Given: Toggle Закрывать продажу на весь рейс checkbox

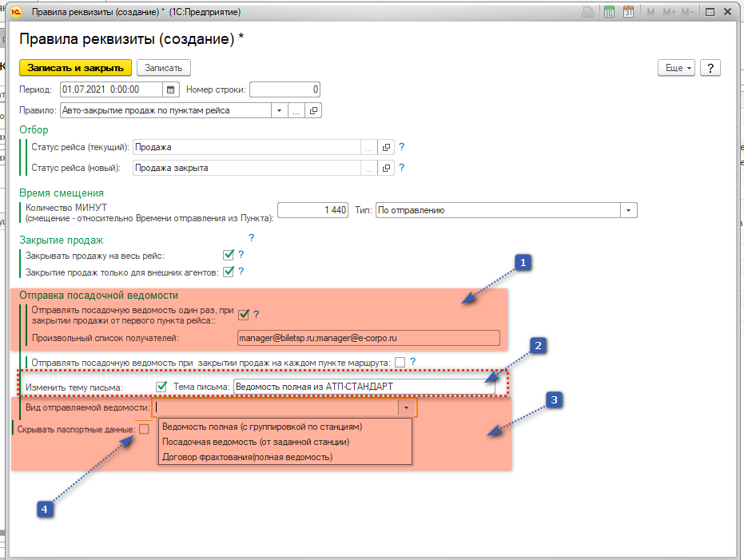Looking at the screenshot, I should [x=229, y=255].
